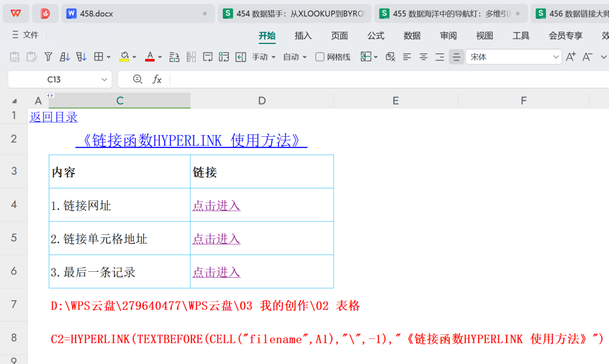Click the merge cells icon
Image resolution: width=609 pixels, height=364 pixels.
click(x=224, y=57)
